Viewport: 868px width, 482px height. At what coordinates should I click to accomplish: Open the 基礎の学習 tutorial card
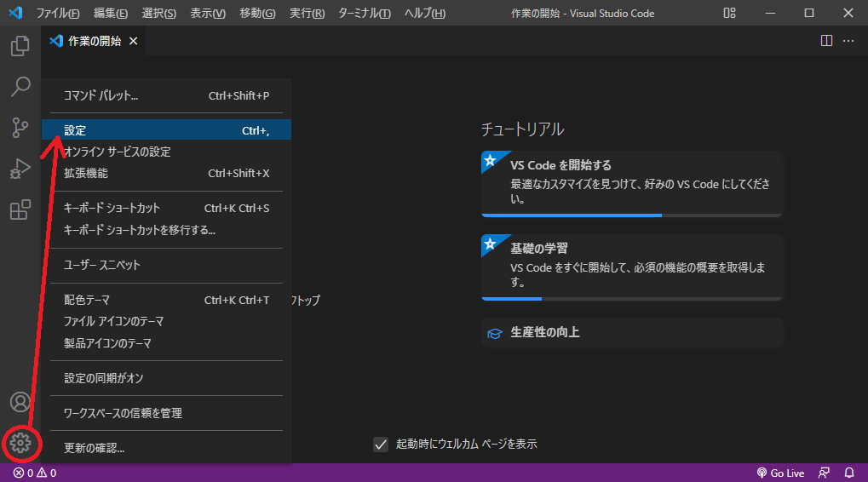pyautogui.click(x=632, y=267)
